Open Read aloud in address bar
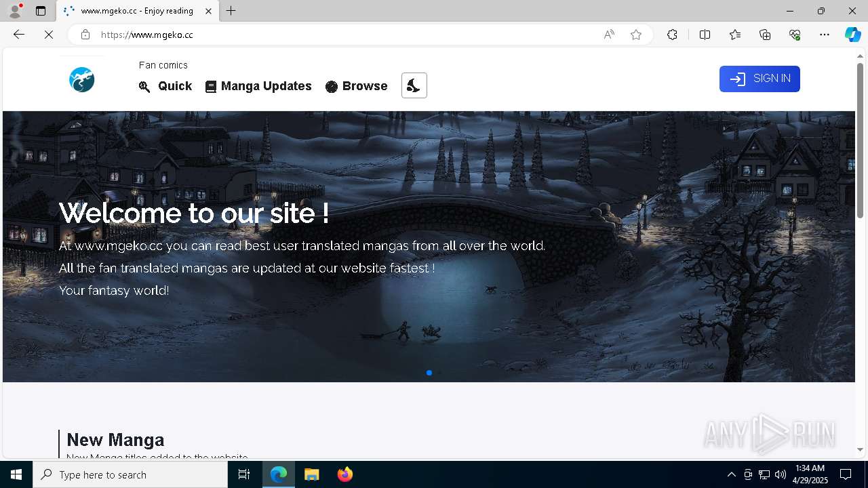This screenshot has height=488, width=868. [x=609, y=35]
